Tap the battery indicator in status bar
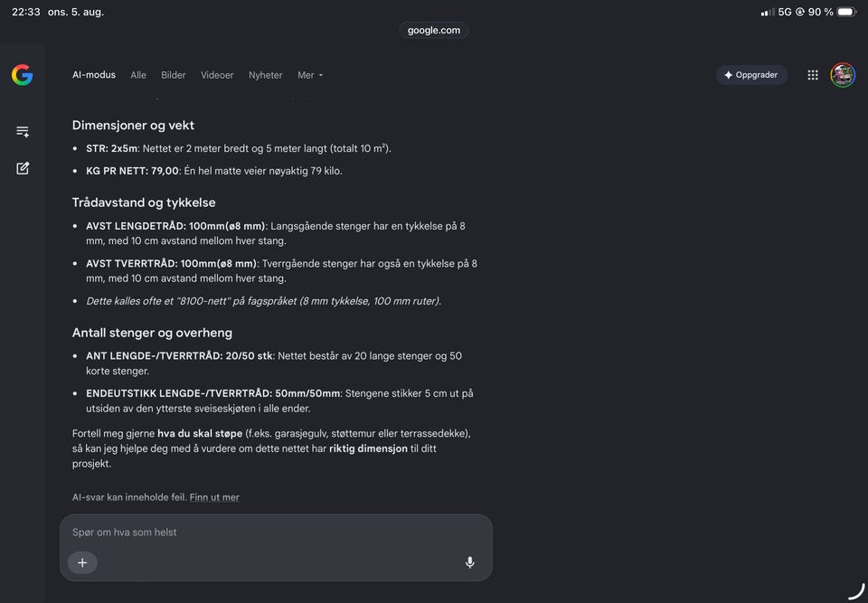The image size is (868, 603). pos(847,12)
